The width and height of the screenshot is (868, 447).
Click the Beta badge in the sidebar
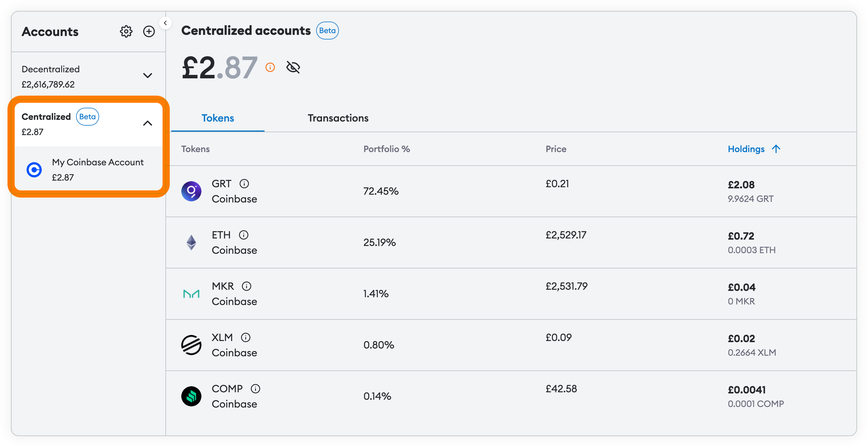(87, 117)
